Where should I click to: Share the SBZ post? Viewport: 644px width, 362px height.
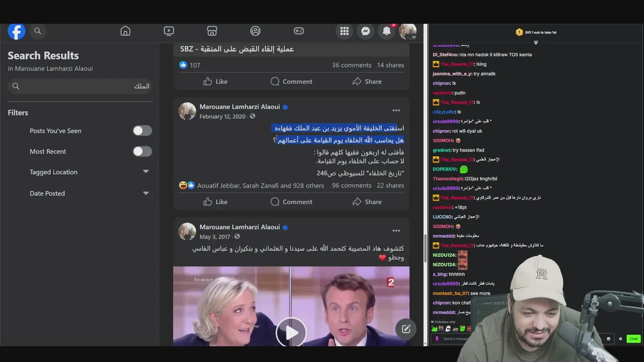tap(367, 81)
